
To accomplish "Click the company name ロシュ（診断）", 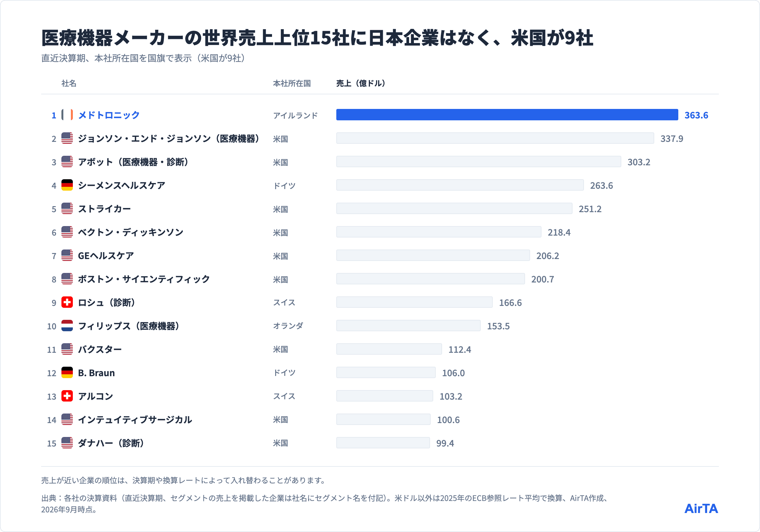I will tap(107, 303).
